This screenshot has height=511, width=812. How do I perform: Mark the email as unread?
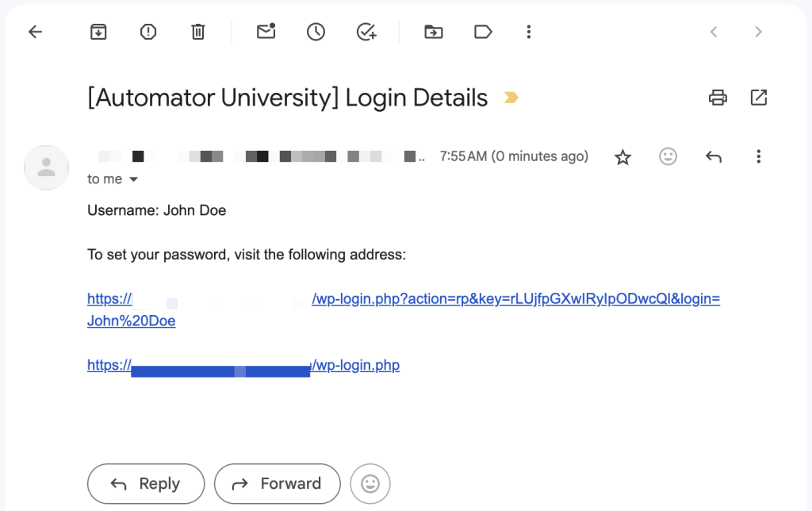[x=265, y=32]
